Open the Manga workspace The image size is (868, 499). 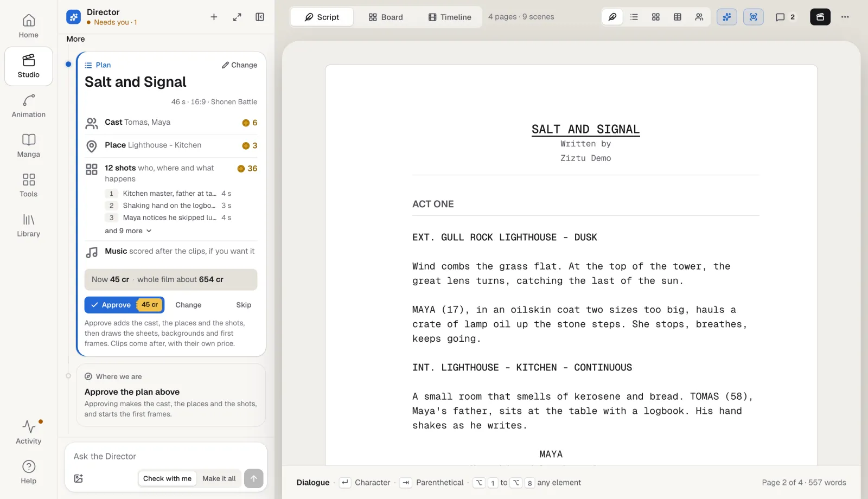click(29, 146)
